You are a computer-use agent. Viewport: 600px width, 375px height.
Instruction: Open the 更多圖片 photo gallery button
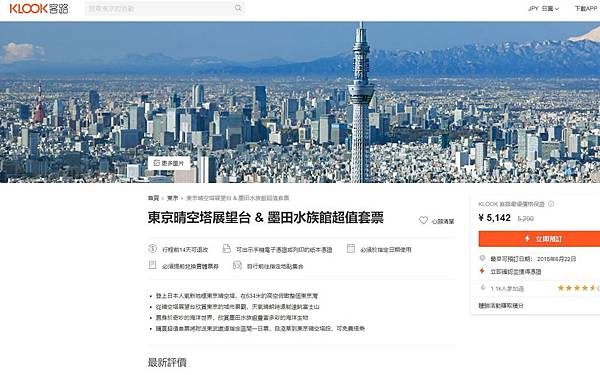coord(169,163)
